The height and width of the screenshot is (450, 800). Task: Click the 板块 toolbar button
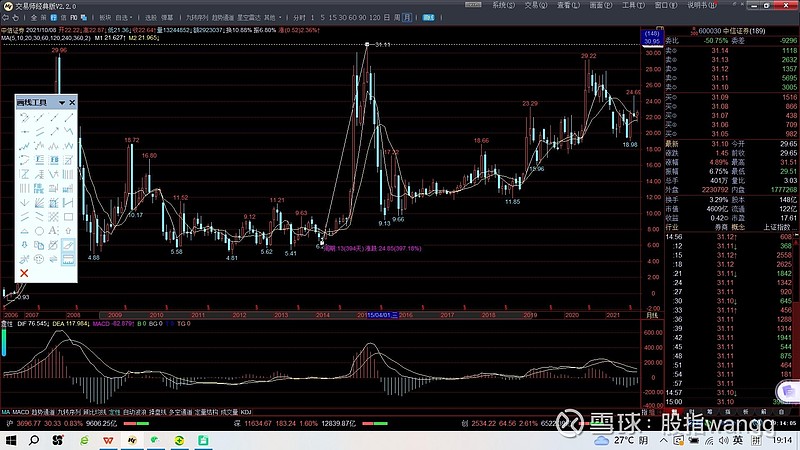[105, 17]
